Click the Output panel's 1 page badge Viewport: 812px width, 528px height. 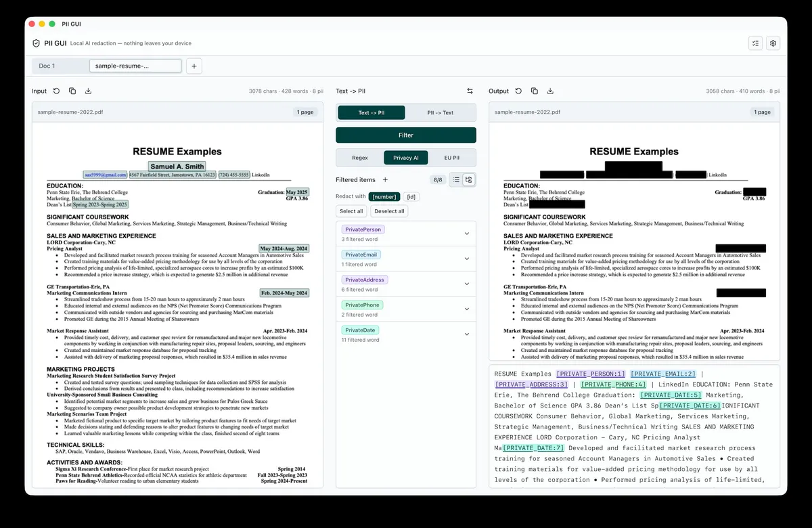point(762,112)
